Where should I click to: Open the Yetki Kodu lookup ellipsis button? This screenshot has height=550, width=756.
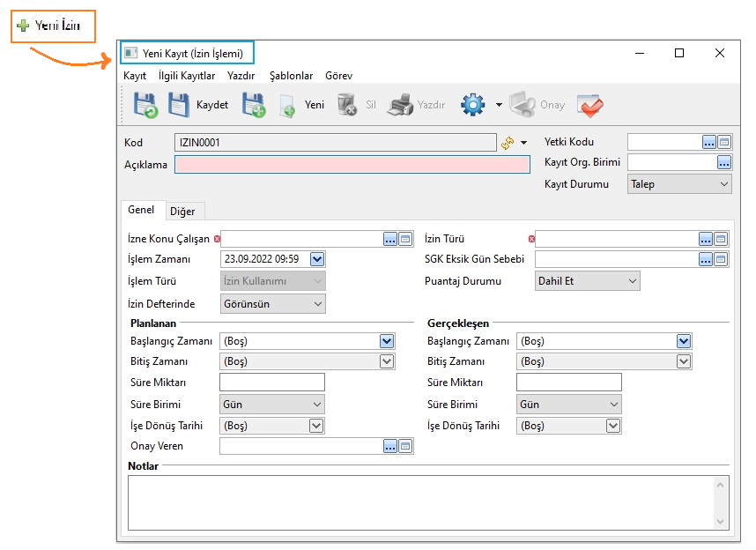tap(708, 142)
